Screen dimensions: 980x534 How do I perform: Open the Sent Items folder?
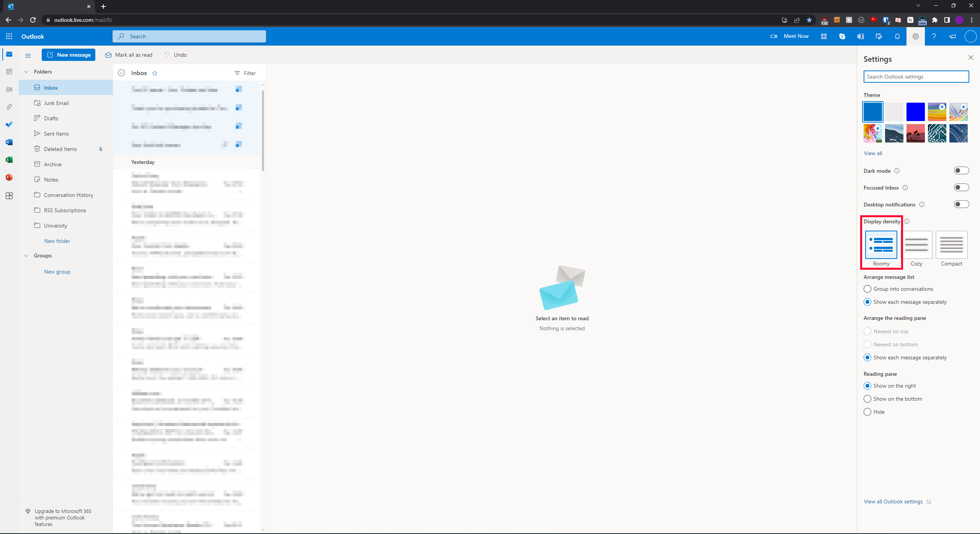point(56,134)
